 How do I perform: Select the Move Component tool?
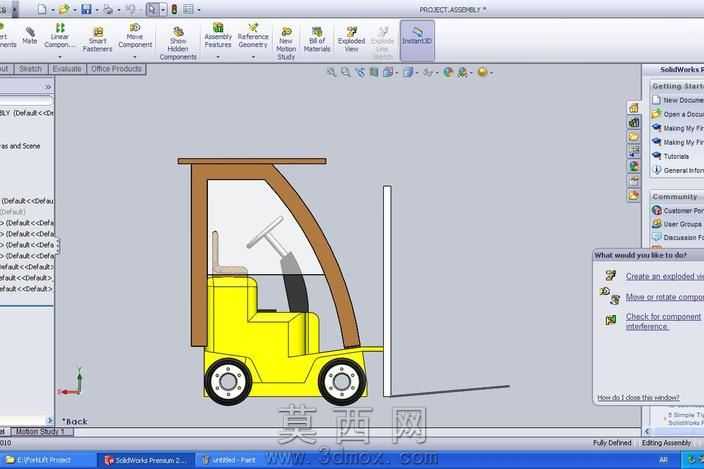135,35
